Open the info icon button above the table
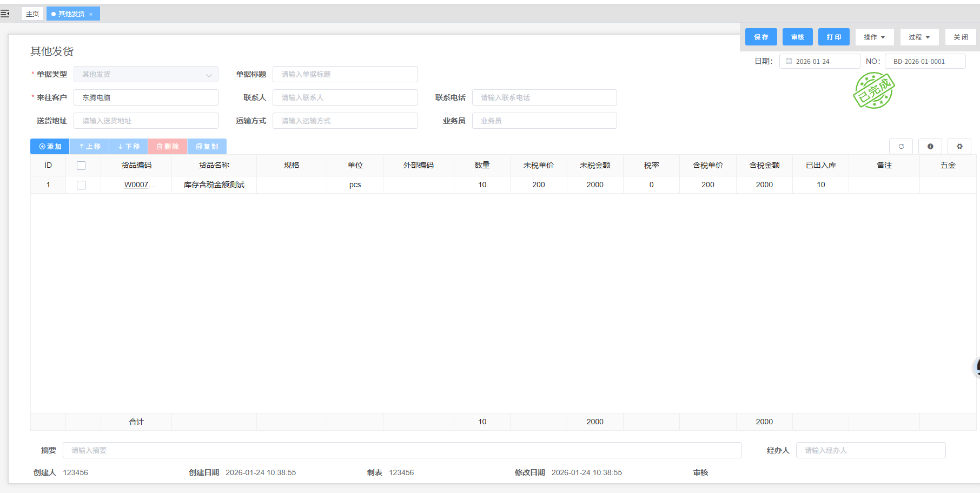This screenshot has height=493, width=980. tap(930, 147)
